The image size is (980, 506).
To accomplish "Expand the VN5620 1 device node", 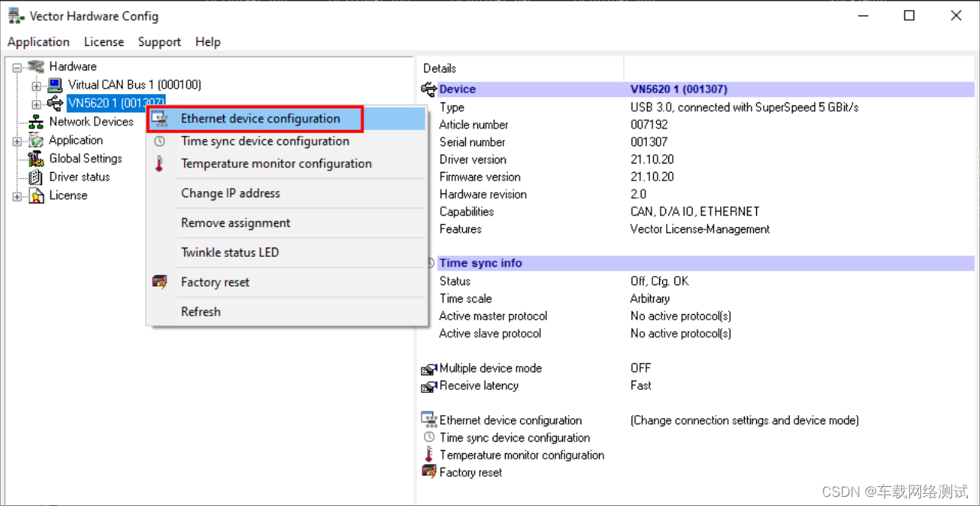I will point(37,105).
